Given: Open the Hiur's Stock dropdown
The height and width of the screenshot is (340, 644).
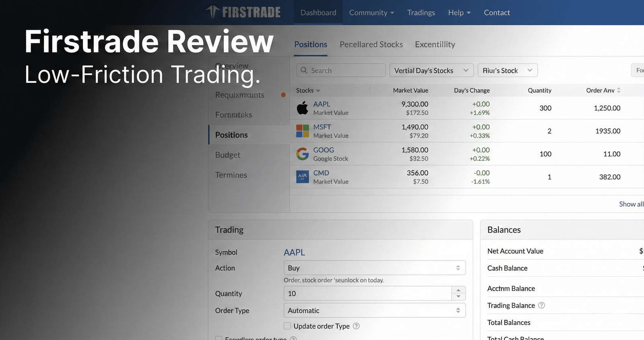Looking at the screenshot, I should point(508,70).
